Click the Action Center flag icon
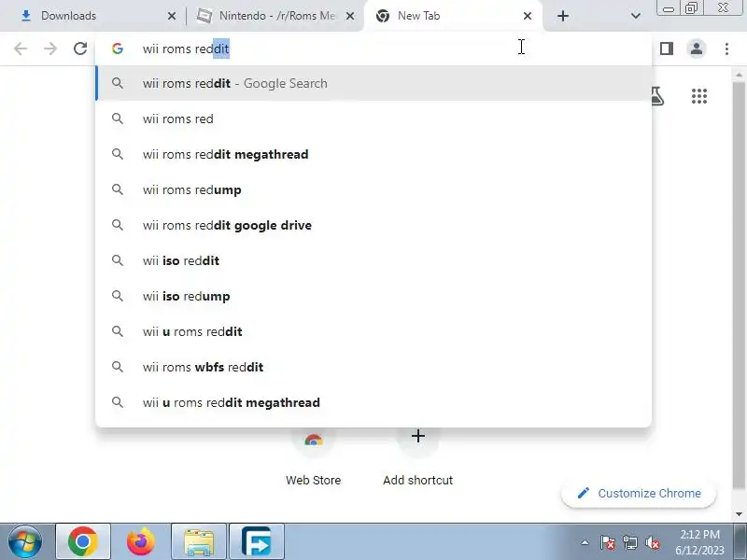 (607, 542)
